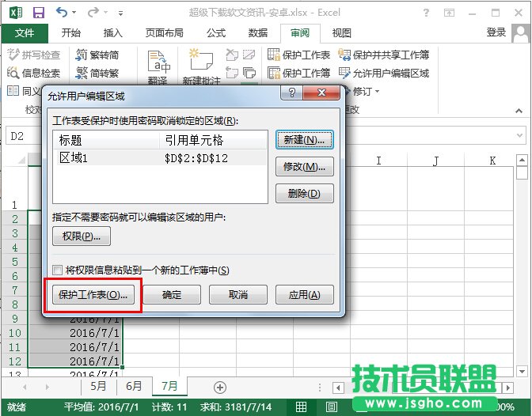Click Protect Workbook ribbon button
532x416 pixels.
274,73
